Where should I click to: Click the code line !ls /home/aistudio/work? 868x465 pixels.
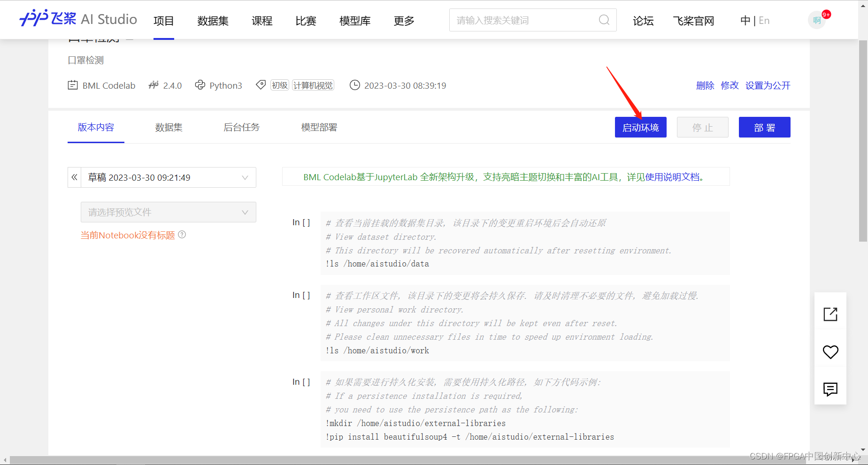coord(377,351)
